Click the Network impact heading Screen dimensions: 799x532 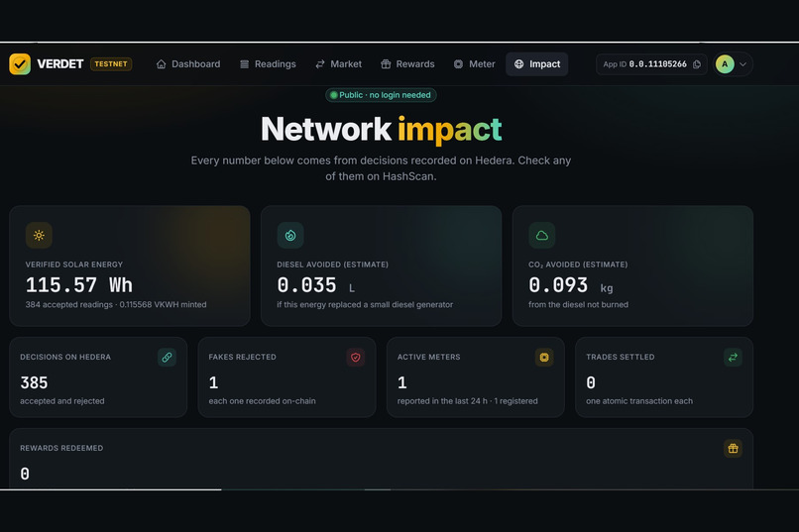(x=381, y=129)
